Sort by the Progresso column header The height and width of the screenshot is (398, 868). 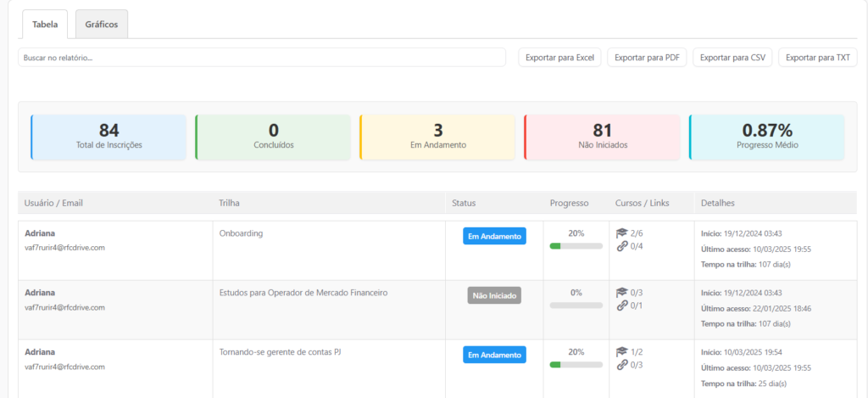(569, 204)
